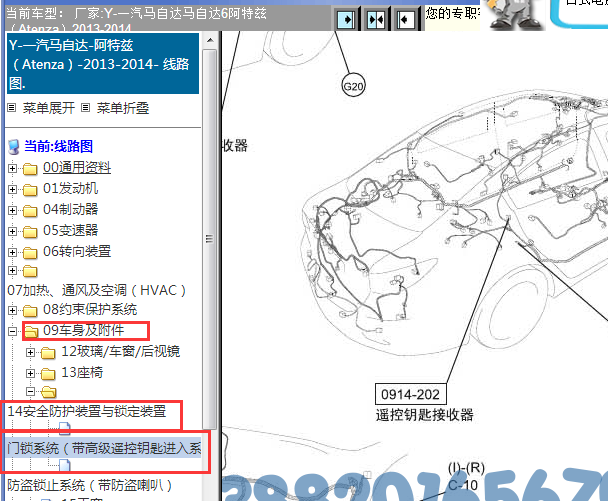Click the mechanic mascot image
This screenshot has width=608, height=501.
514,14
